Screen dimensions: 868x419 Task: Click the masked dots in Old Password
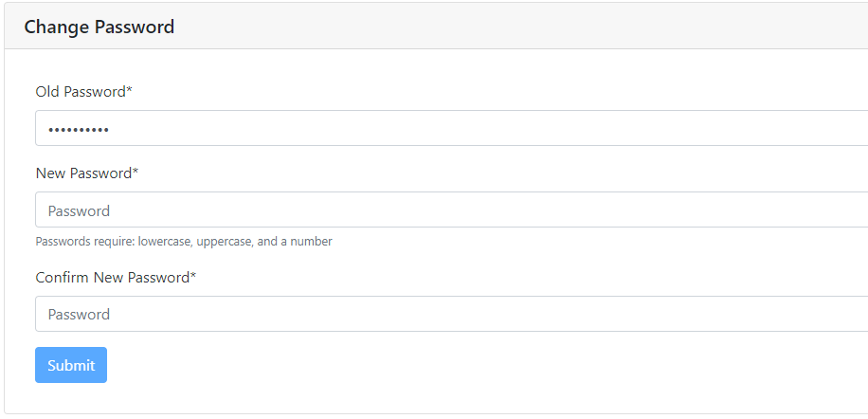[x=79, y=129]
